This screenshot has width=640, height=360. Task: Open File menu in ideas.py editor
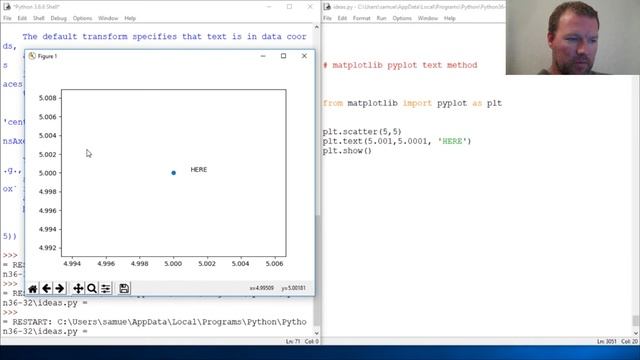click(x=327, y=18)
